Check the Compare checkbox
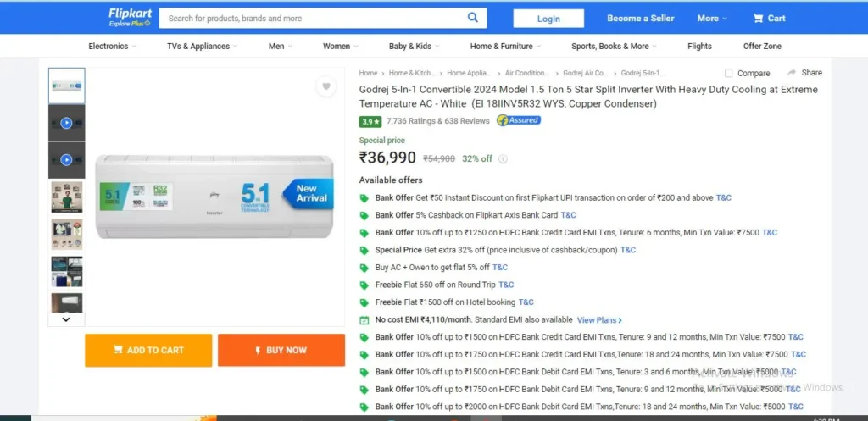This screenshot has width=868, height=421. (728, 73)
